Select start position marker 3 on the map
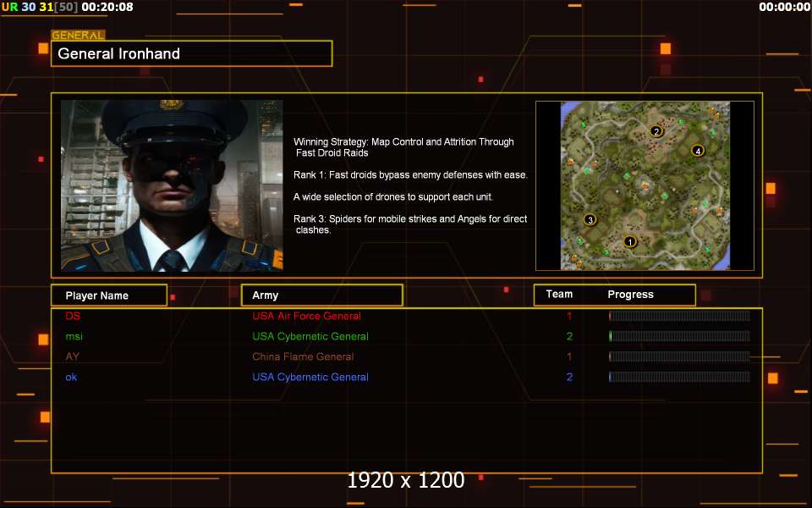The height and width of the screenshot is (508, 812). point(590,220)
